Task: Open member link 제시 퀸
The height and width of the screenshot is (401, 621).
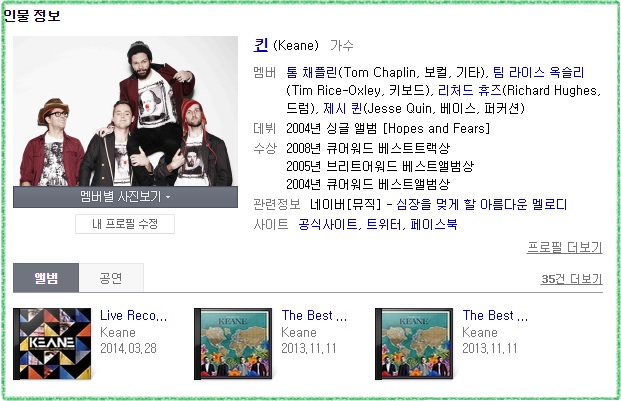Action: 343,108
